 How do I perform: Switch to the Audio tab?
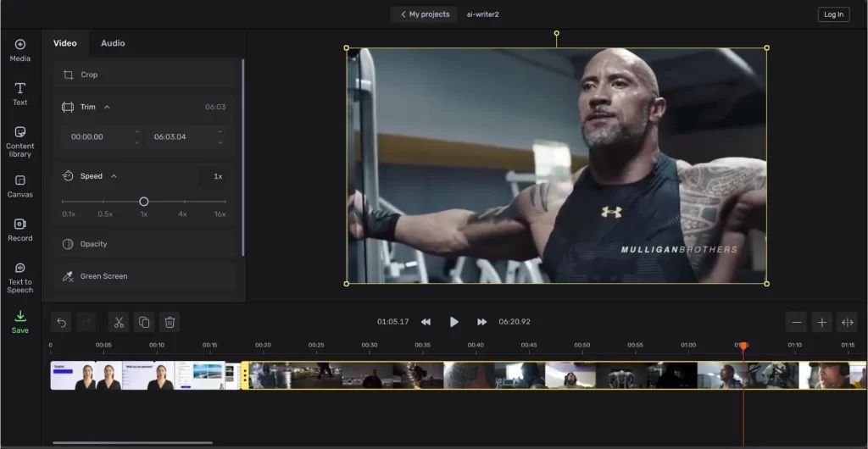(113, 43)
